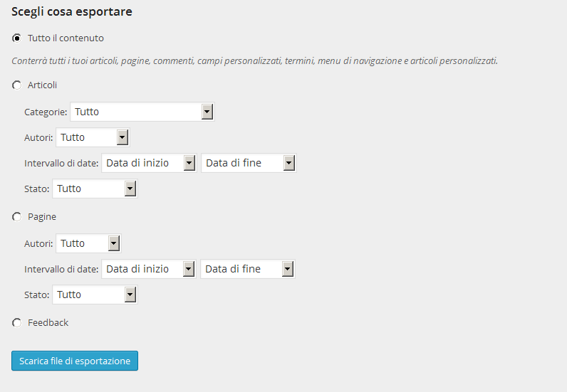The image size is (567, 392).
Task: Expand the Autori dropdown under Articoli
Action: [x=93, y=137]
